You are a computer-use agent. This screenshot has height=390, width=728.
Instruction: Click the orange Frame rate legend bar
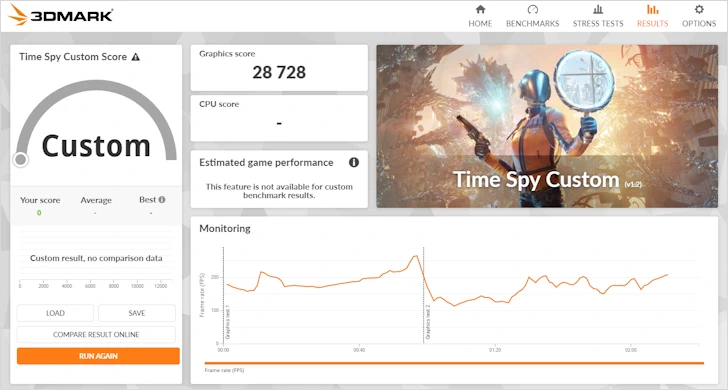[454, 363]
